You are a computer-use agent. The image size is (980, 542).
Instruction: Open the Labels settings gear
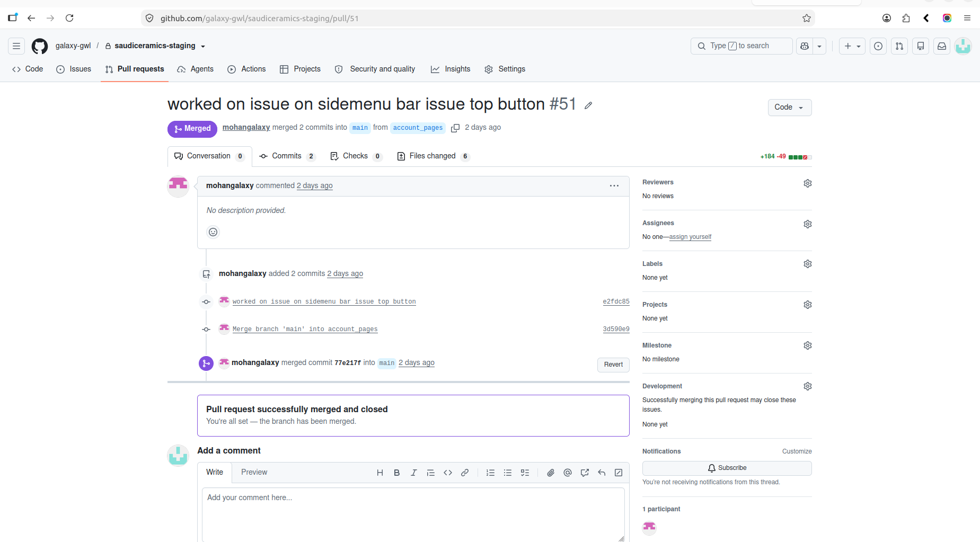click(x=808, y=264)
